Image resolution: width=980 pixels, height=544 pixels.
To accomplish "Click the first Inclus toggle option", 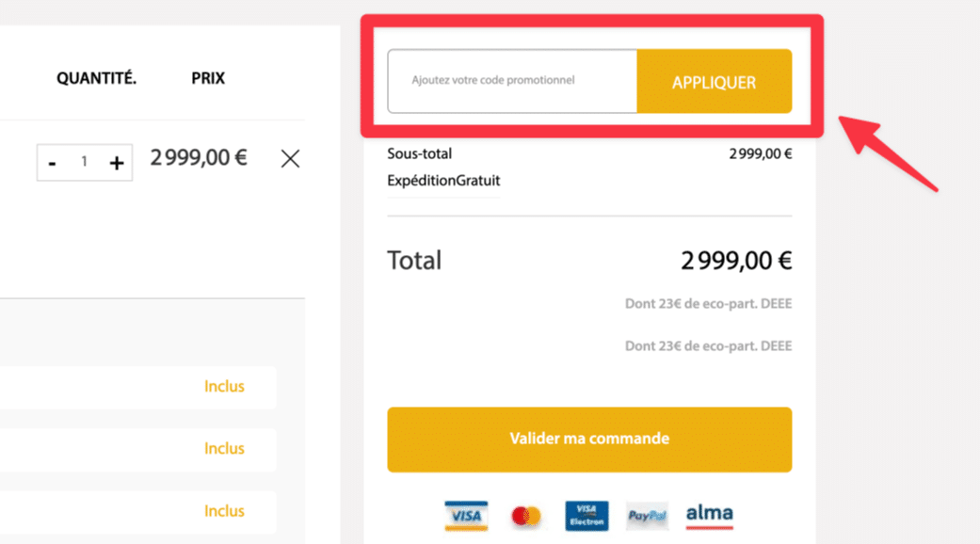I will 224,386.
